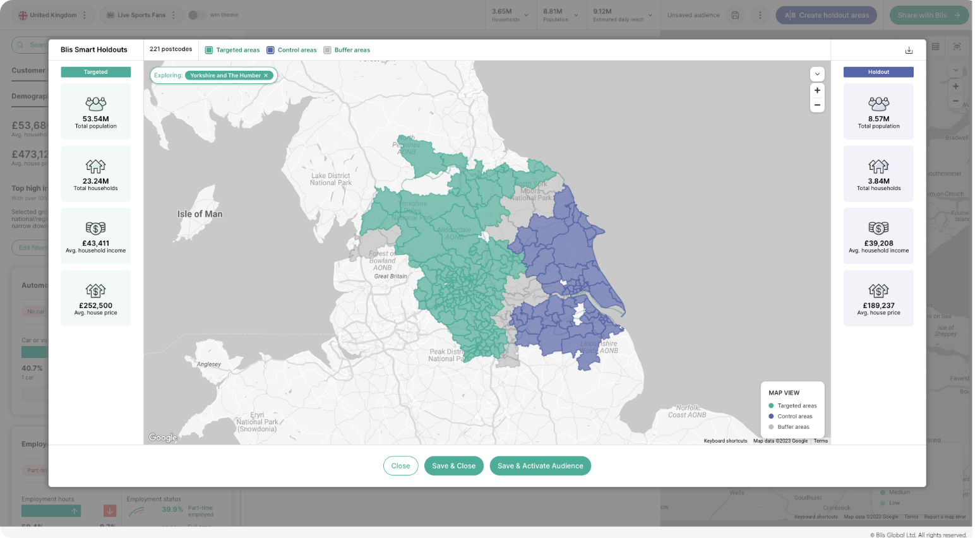Open Live Sports Fans three-dot options
The width and height of the screenshot is (980, 538).
(174, 15)
